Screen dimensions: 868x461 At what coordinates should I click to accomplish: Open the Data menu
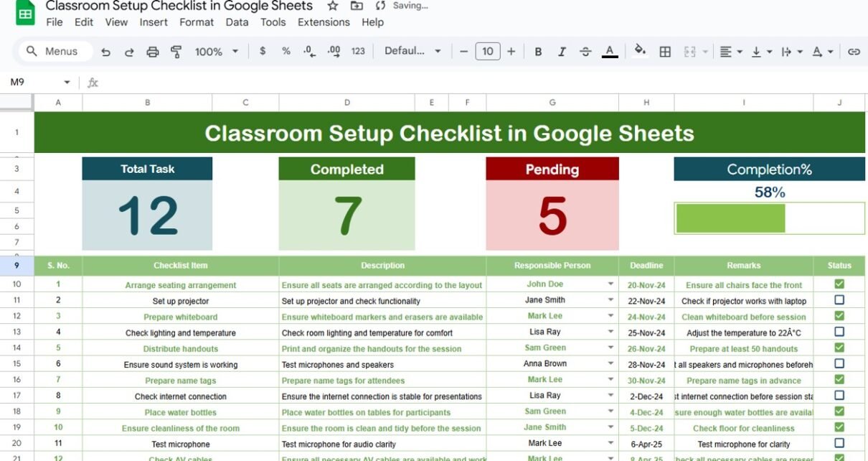click(x=237, y=22)
